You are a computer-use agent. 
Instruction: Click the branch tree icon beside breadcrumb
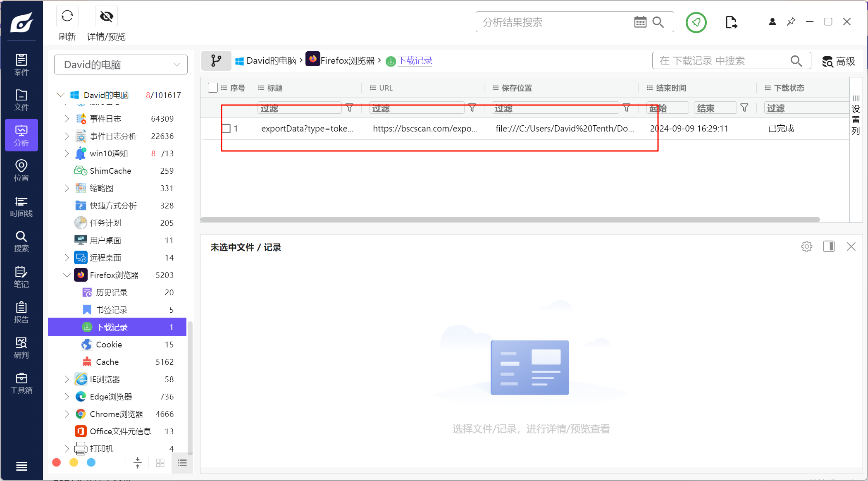pyautogui.click(x=216, y=61)
